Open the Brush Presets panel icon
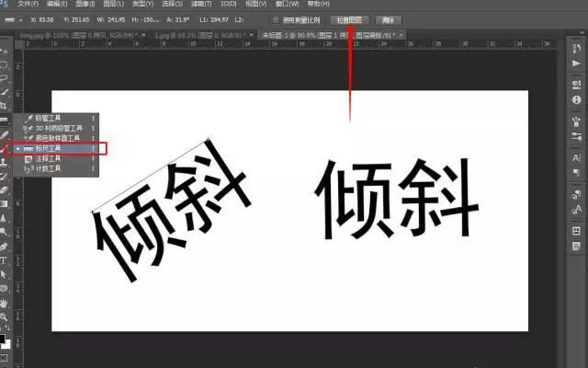588x368 pixels. click(x=576, y=121)
